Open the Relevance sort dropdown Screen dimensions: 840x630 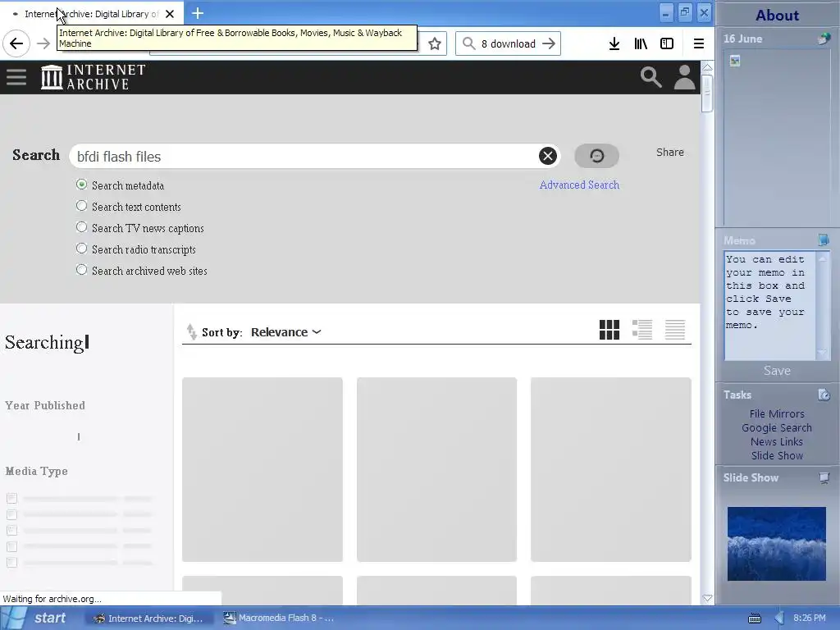(286, 332)
